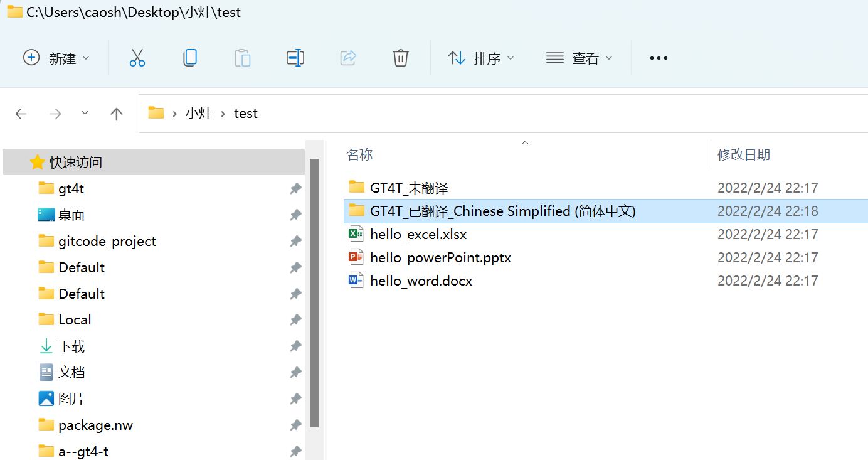
Task: Paste the clipboard contents
Action: pos(243,58)
